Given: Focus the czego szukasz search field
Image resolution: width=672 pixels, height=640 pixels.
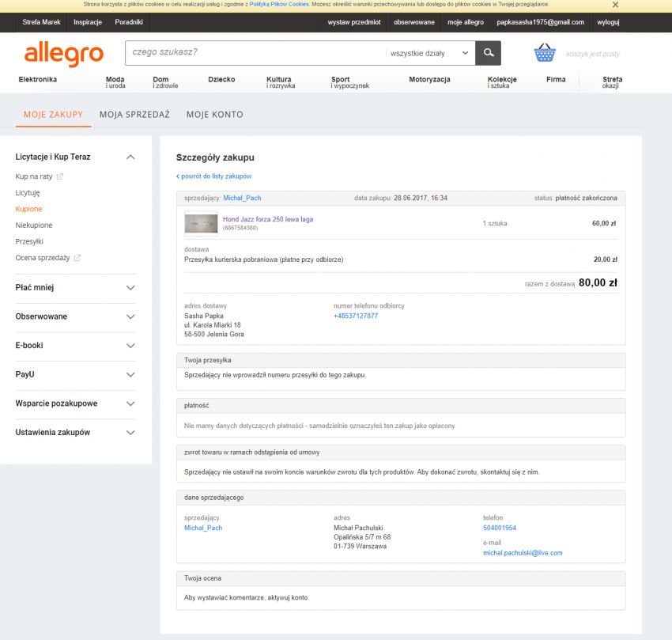Looking at the screenshot, I should [x=255, y=53].
